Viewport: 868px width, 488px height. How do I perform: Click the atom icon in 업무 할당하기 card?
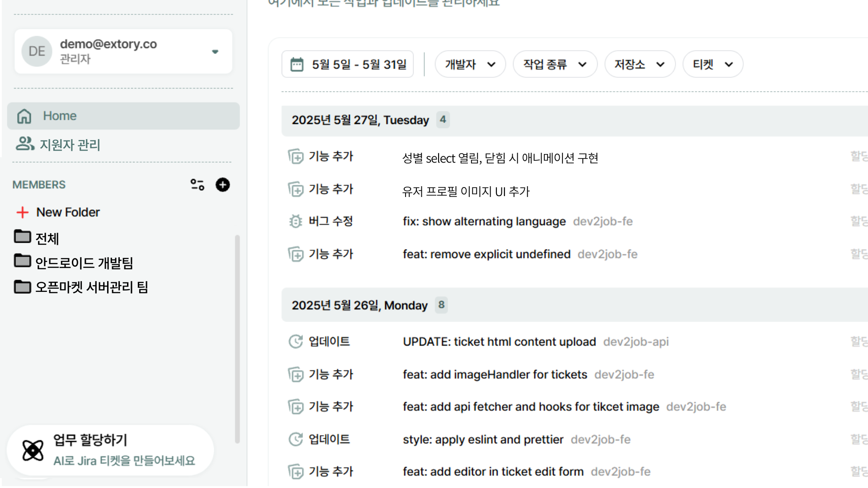tap(33, 450)
